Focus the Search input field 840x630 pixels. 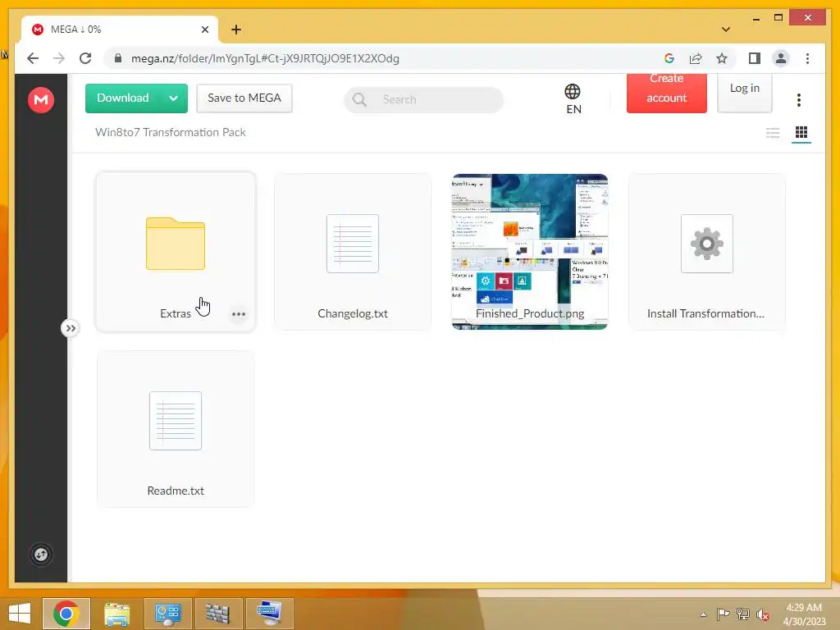423,99
